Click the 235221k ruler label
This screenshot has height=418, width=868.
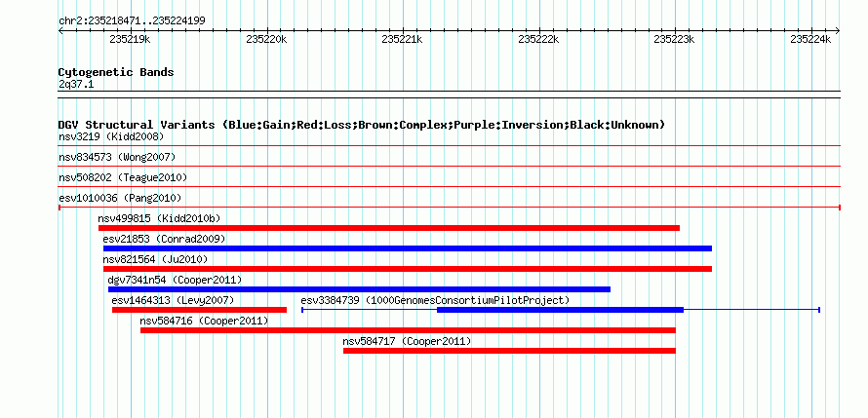403,40
